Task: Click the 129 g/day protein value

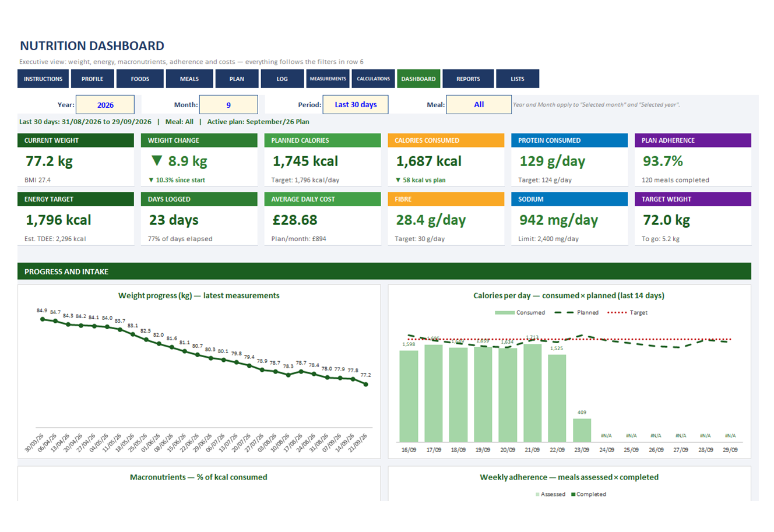Action: pyautogui.click(x=552, y=161)
